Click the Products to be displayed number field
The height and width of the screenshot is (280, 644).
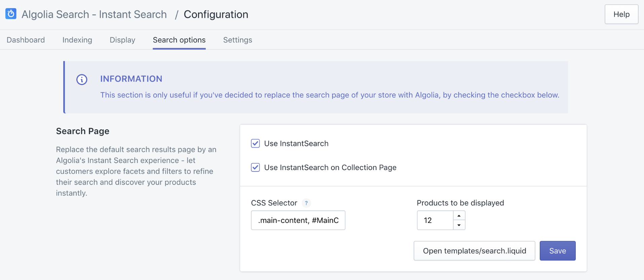(x=435, y=220)
